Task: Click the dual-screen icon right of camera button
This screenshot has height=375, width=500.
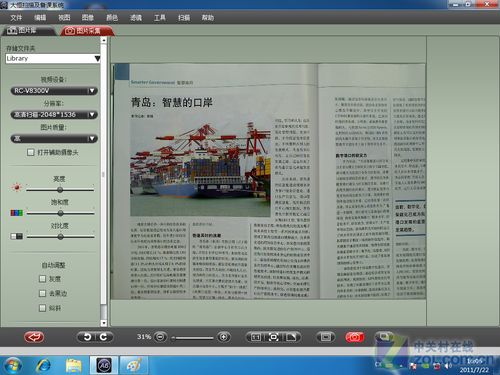Action: (x=384, y=336)
